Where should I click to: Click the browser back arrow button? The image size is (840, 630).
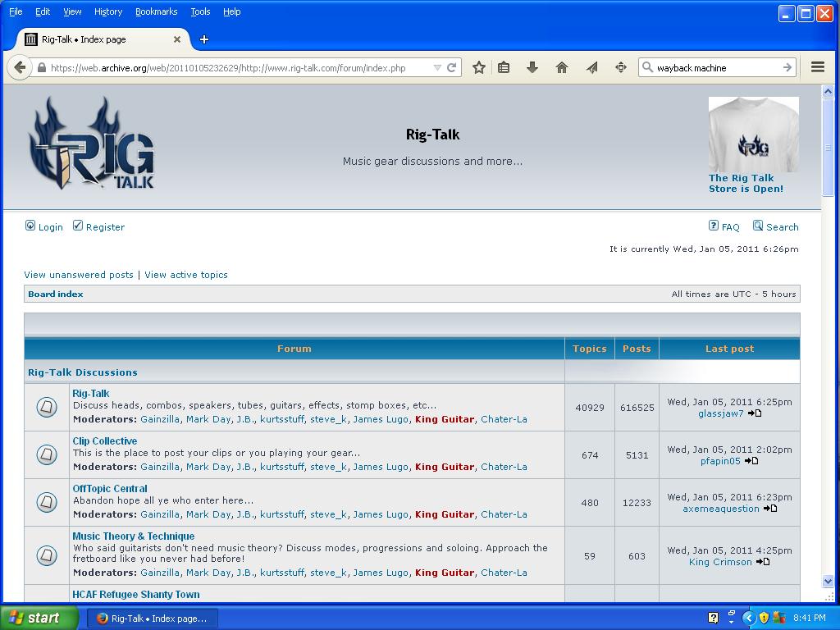click(20, 68)
